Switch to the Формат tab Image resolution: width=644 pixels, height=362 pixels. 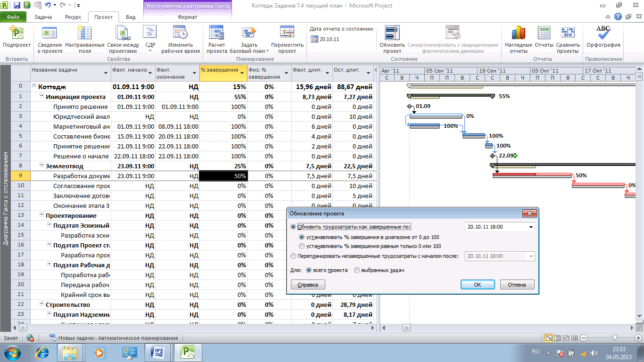[x=187, y=17]
